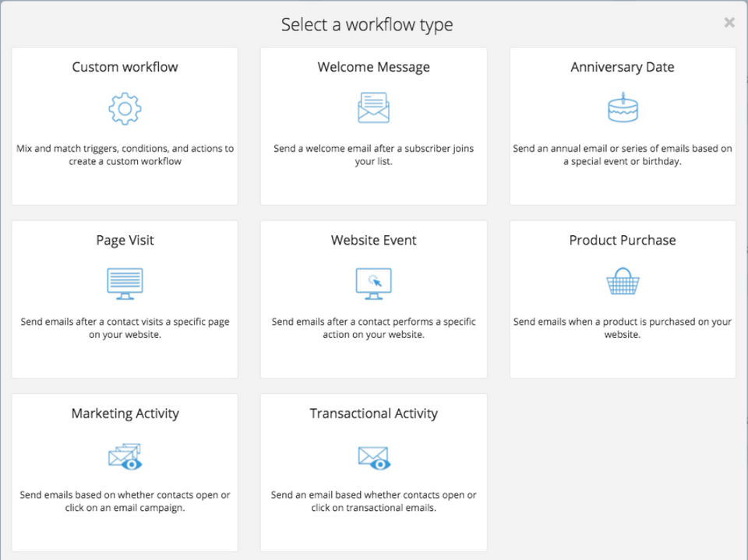748x560 pixels.
Task: Click the envelope eye icon for Transactional Activity
Action: tap(374, 458)
